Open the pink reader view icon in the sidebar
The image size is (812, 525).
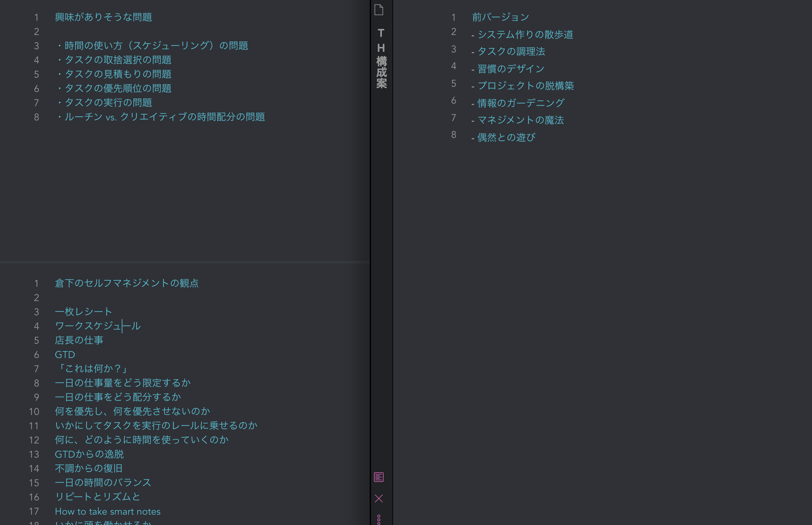tap(379, 477)
